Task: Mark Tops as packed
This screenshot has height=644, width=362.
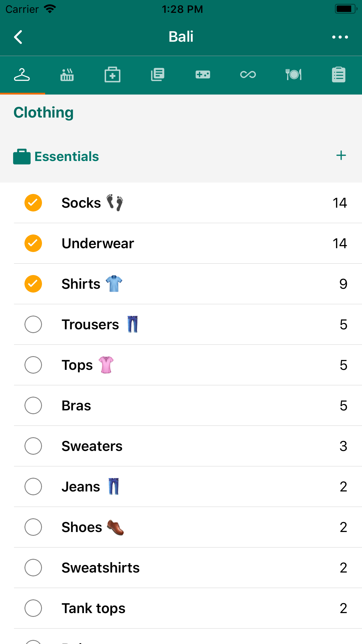Action: coord(33,365)
